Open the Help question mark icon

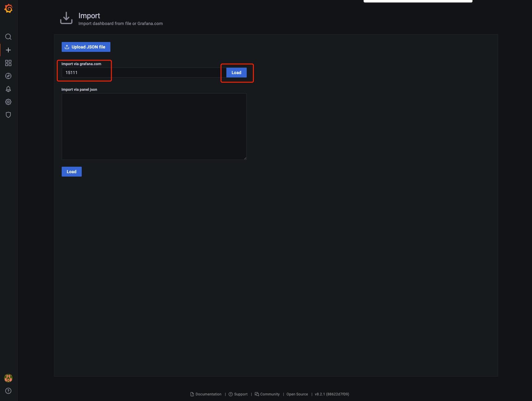[8, 391]
